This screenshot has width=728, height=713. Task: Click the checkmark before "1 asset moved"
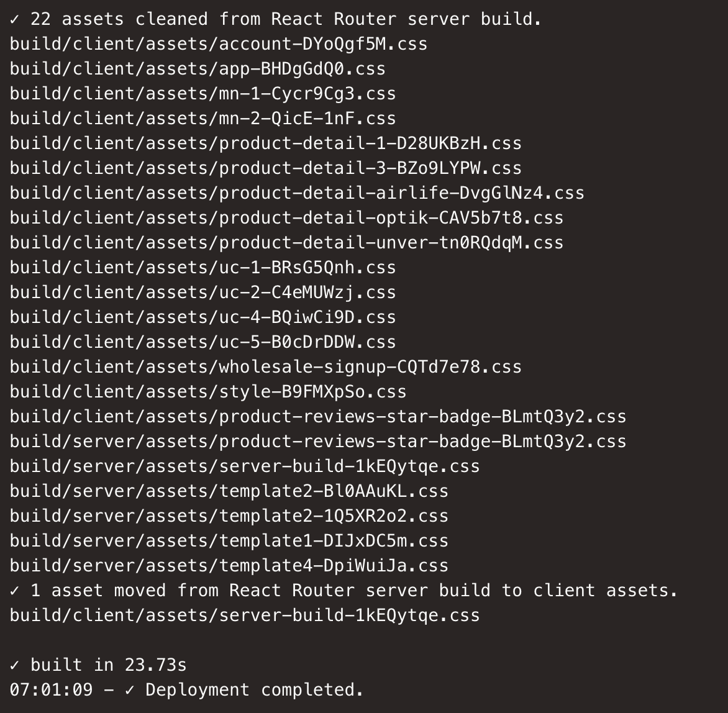(15, 591)
